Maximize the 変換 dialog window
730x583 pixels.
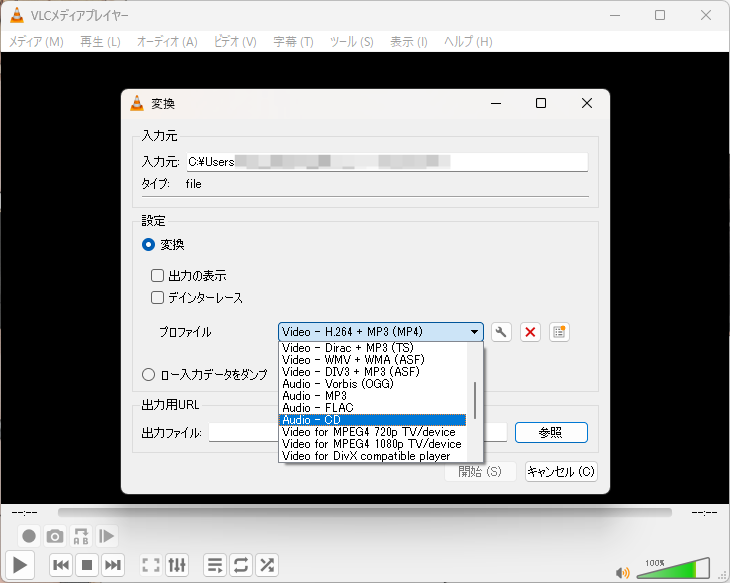tap(541, 103)
